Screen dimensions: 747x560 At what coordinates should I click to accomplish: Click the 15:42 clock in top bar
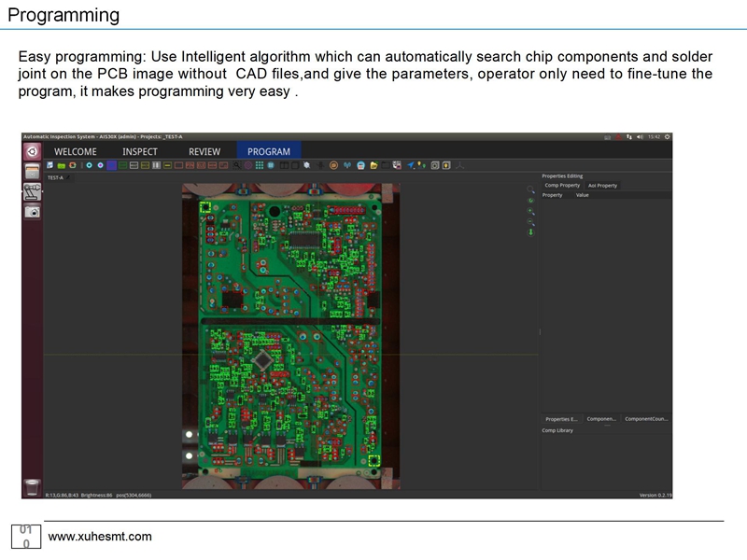click(x=654, y=136)
